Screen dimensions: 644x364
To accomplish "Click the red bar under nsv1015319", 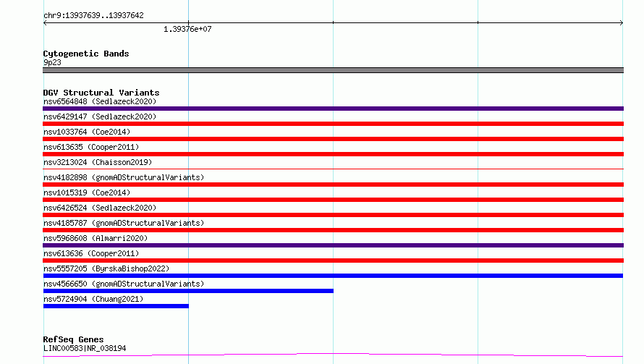I will tap(333, 200).
